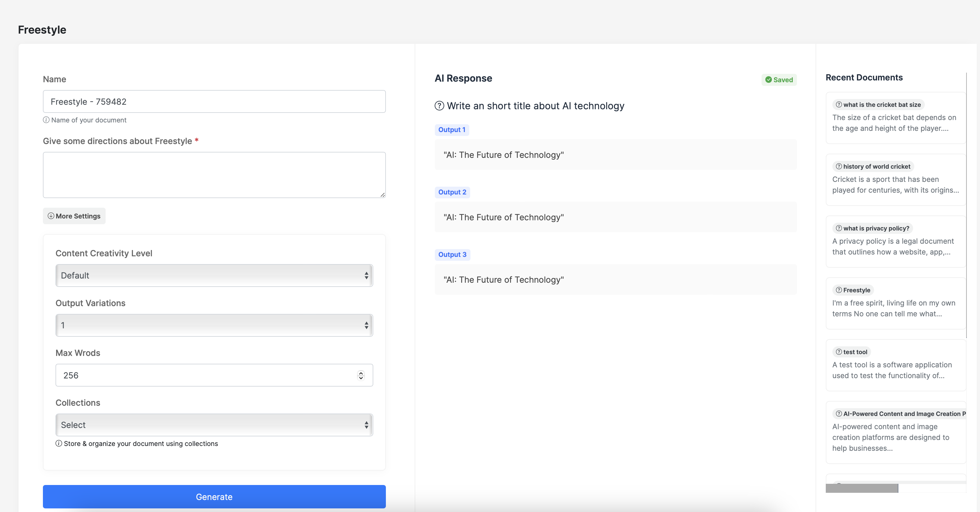Click info icon next to 'Name of your document'
Screen dimensions: 980x512
point(46,120)
